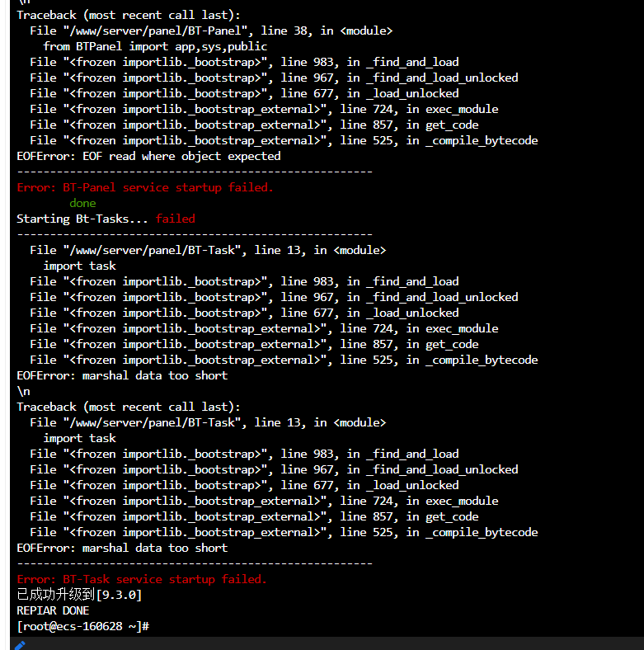Click 'from BTPanel import app,sys,public' line
Image resolution: width=644 pixels, height=650 pixels.
pos(155,46)
